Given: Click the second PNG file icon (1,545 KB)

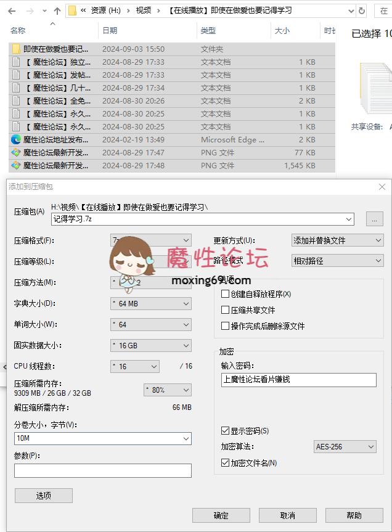Looking at the screenshot, I should click(x=16, y=166).
